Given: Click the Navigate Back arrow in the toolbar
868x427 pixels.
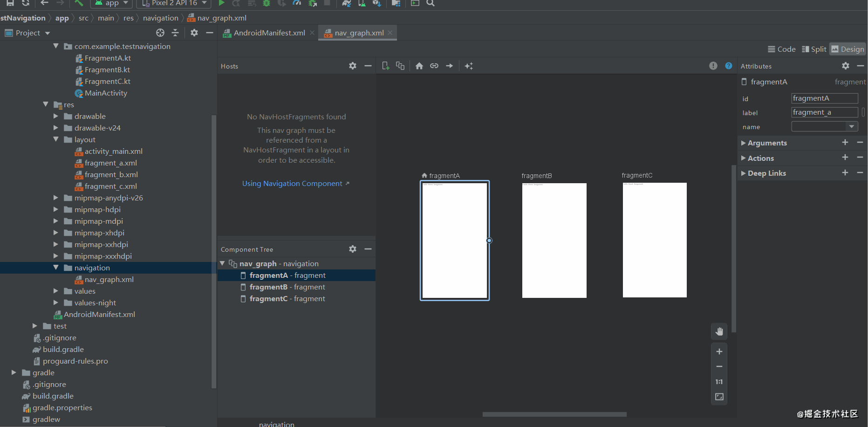Looking at the screenshot, I should point(45,3).
